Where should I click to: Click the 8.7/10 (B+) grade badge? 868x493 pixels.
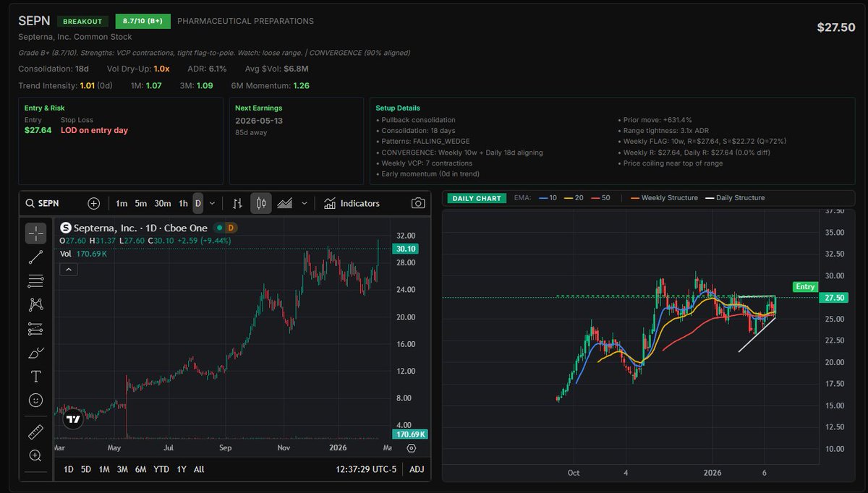pyautogui.click(x=142, y=22)
